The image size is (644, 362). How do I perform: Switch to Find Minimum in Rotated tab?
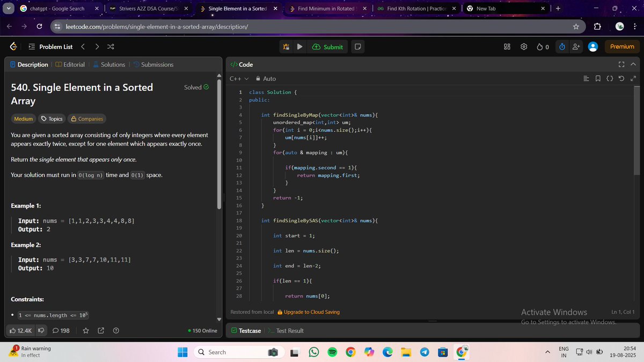click(327, 9)
